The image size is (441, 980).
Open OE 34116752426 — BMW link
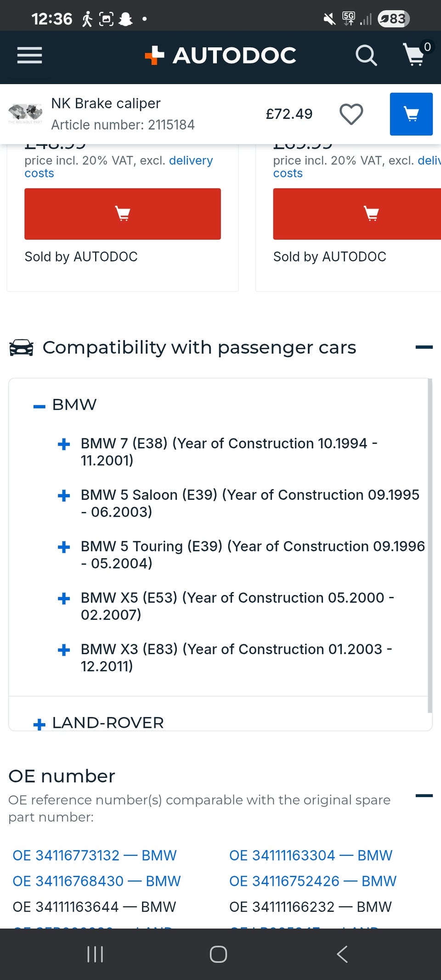click(312, 881)
